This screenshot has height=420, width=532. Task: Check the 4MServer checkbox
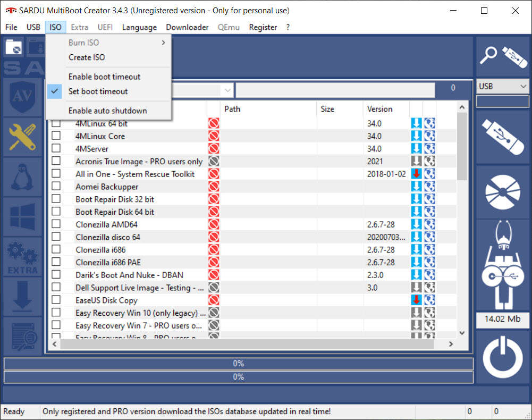pos(56,148)
